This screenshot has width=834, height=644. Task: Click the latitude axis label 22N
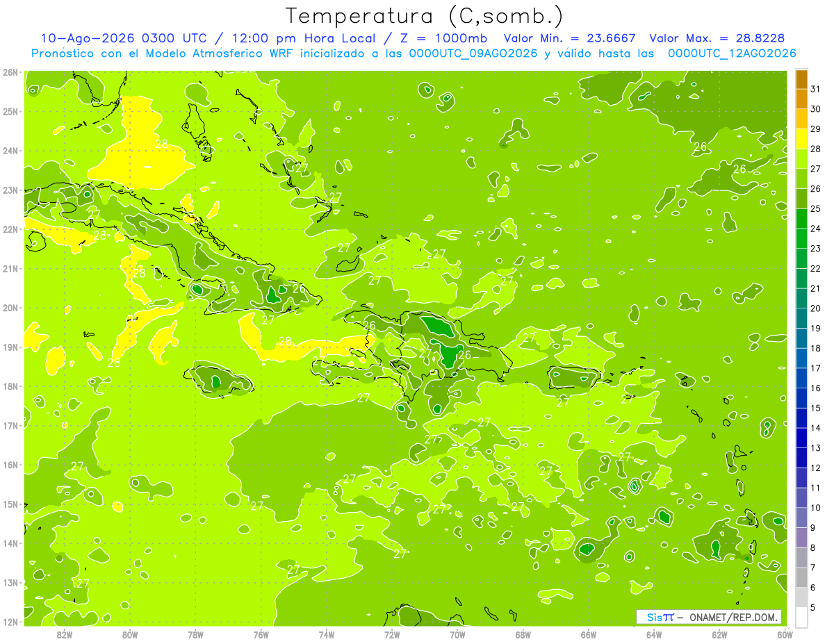pos(10,229)
